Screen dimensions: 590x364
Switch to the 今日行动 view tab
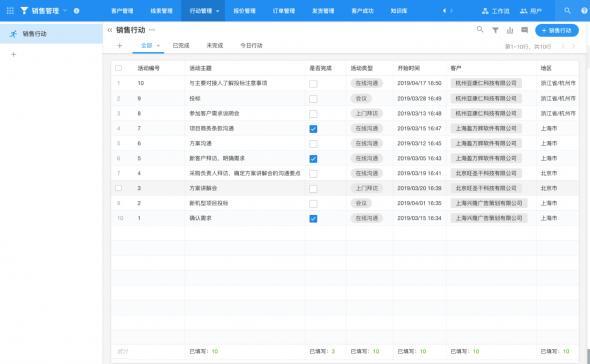(251, 46)
